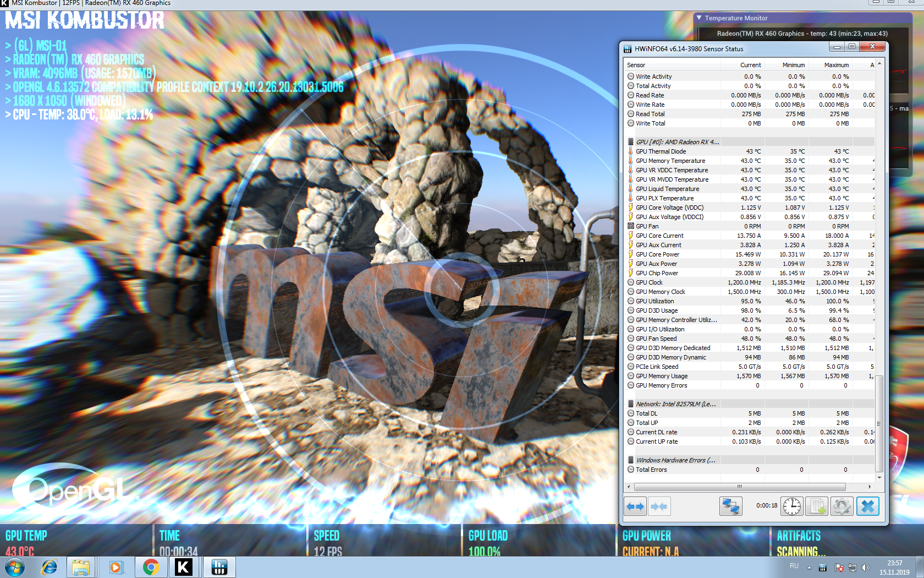Click the Sensor column header

[x=673, y=65]
